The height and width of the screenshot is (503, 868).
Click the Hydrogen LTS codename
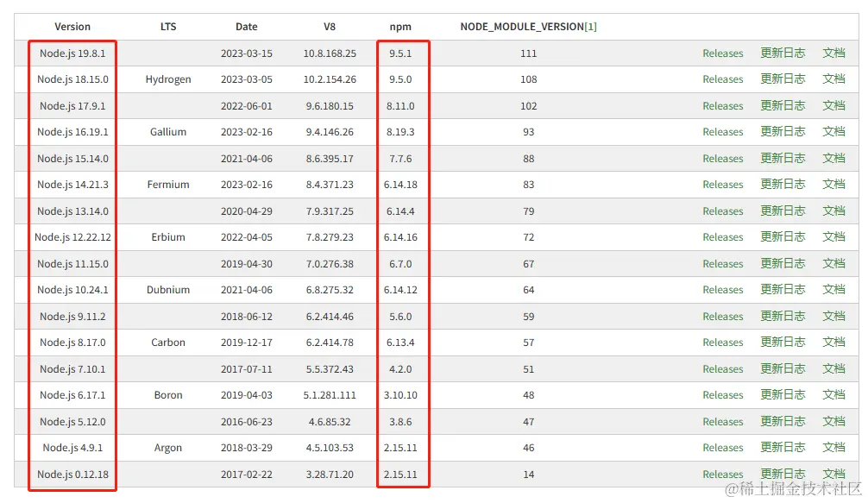[x=167, y=79]
